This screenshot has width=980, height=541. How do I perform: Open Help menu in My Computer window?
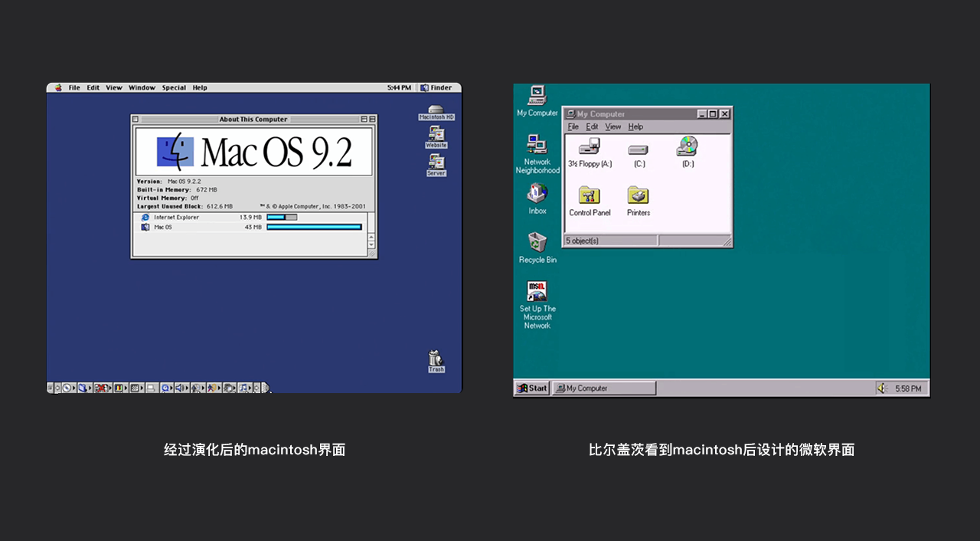(x=635, y=126)
